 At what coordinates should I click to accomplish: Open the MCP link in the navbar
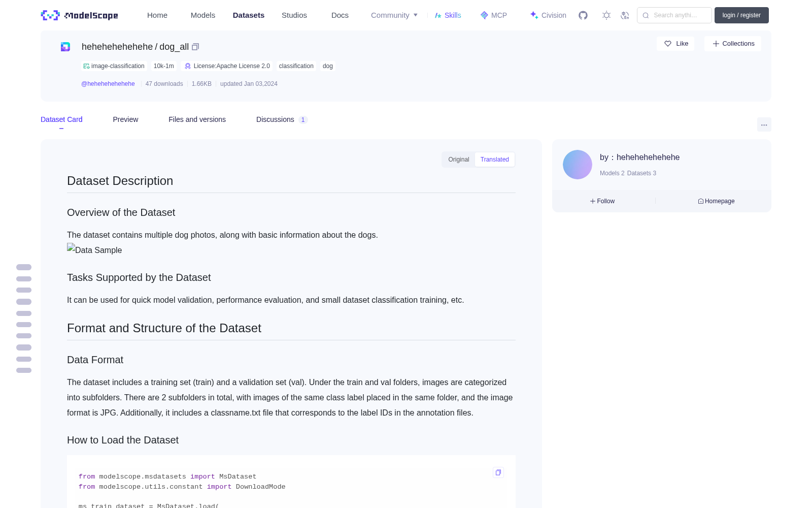coord(494,15)
